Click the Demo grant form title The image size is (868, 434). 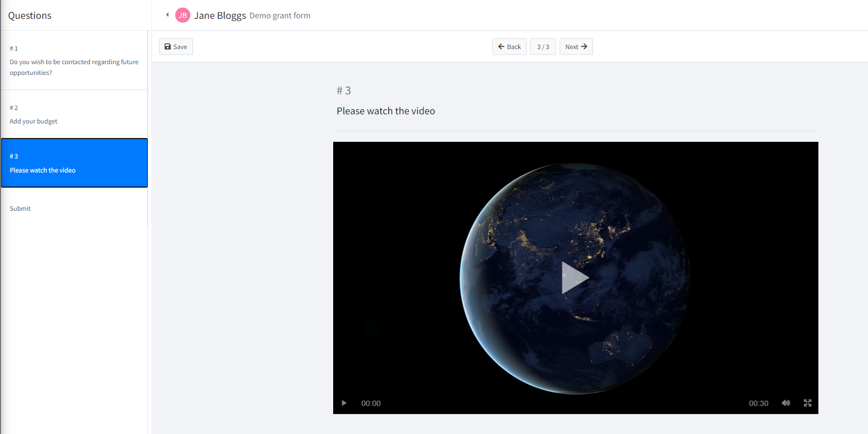(x=280, y=16)
